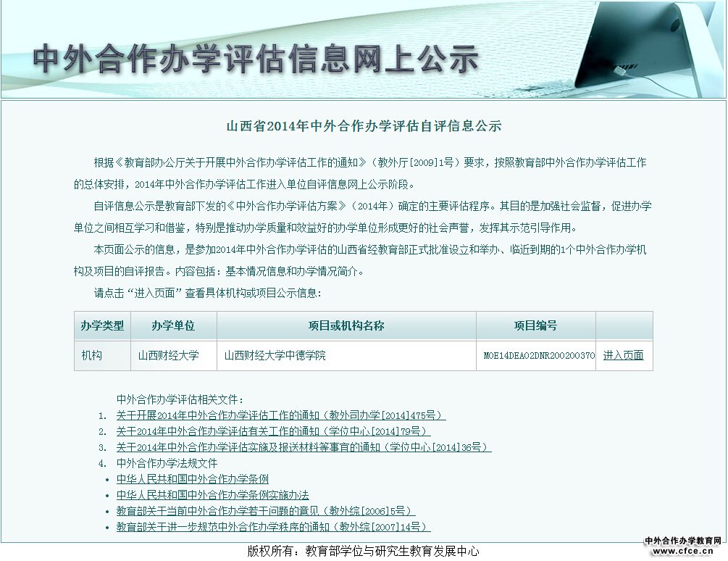Viewport: 728px width, 561px height.
Task: Click the 项目编号 column header
Action: click(x=536, y=325)
